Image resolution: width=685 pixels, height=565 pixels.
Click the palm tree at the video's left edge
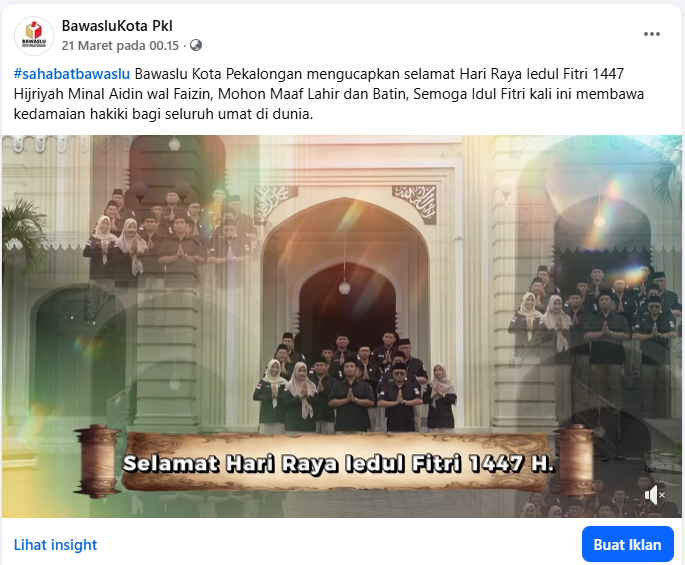click(x=24, y=234)
